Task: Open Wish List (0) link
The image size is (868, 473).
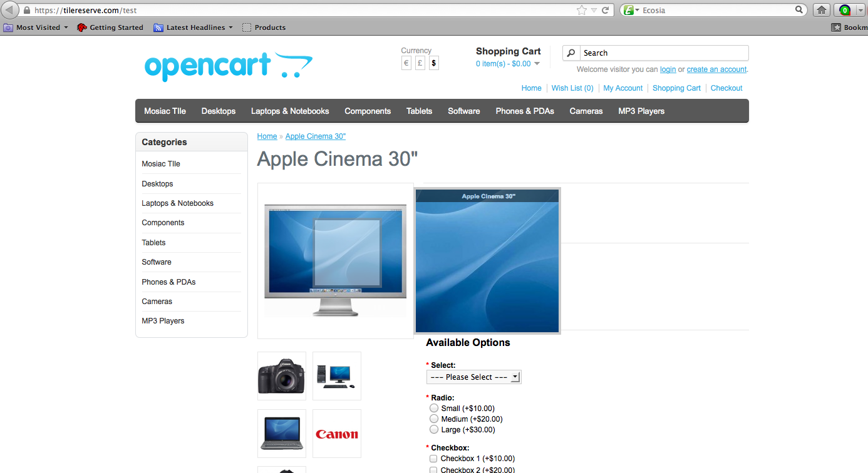Action: [572, 88]
